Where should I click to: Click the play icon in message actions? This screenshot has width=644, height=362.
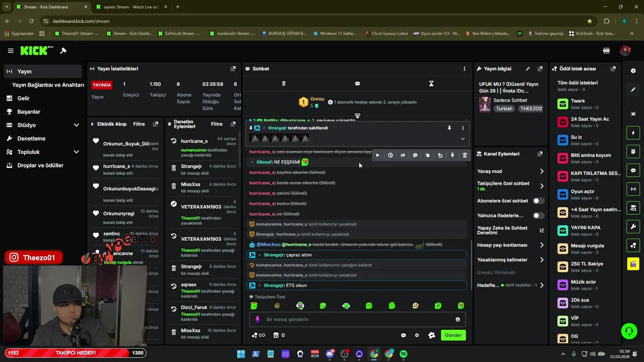pos(378,155)
